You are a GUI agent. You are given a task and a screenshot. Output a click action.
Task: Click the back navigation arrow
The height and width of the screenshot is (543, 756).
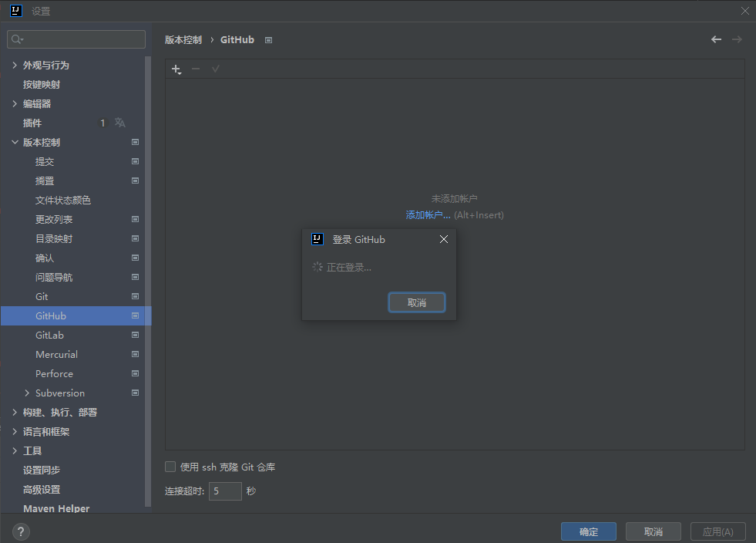[x=717, y=39]
